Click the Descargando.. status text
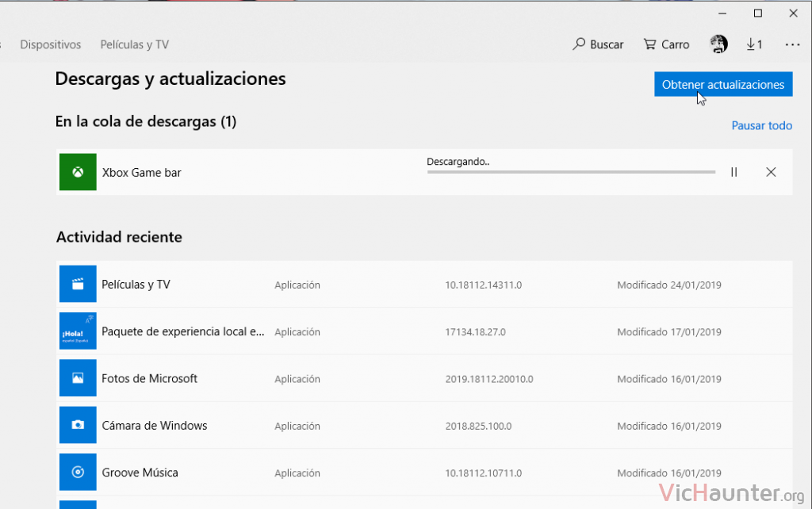 tap(458, 162)
